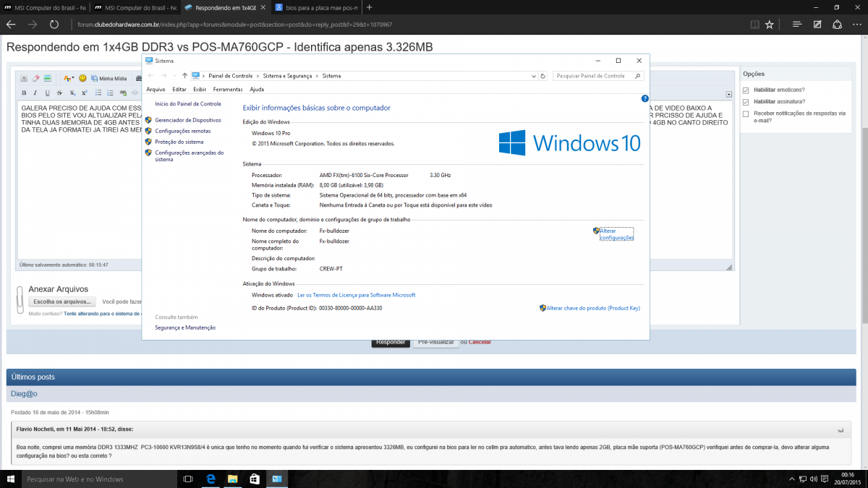Collapse the editor toolbar with the small arrow
The height and width of the screenshot is (488, 868).
point(729,94)
